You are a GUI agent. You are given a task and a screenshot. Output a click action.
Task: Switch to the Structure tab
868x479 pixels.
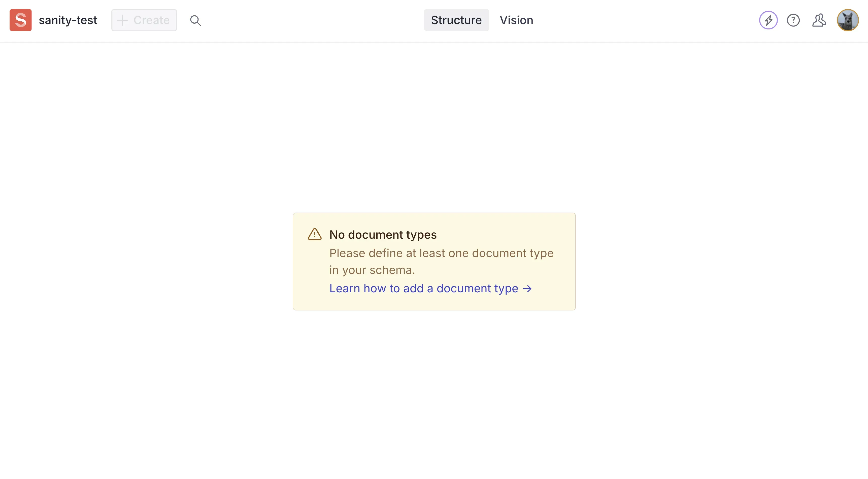tap(456, 20)
